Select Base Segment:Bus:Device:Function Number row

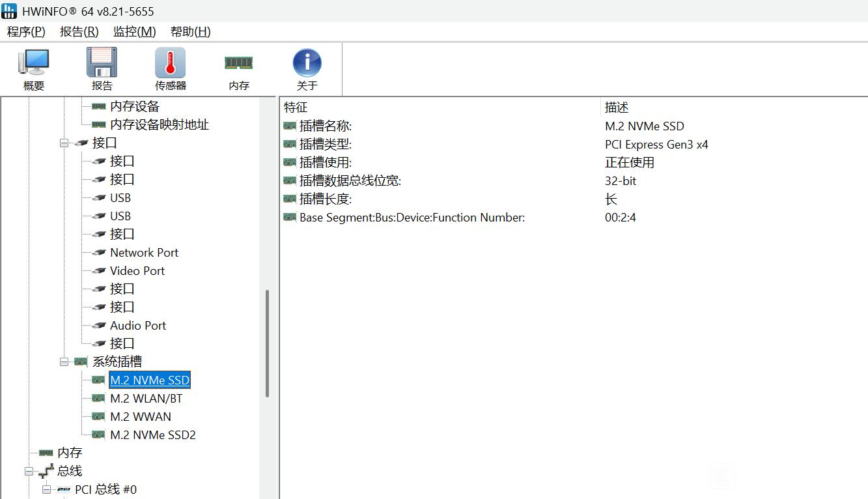click(574, 218)
